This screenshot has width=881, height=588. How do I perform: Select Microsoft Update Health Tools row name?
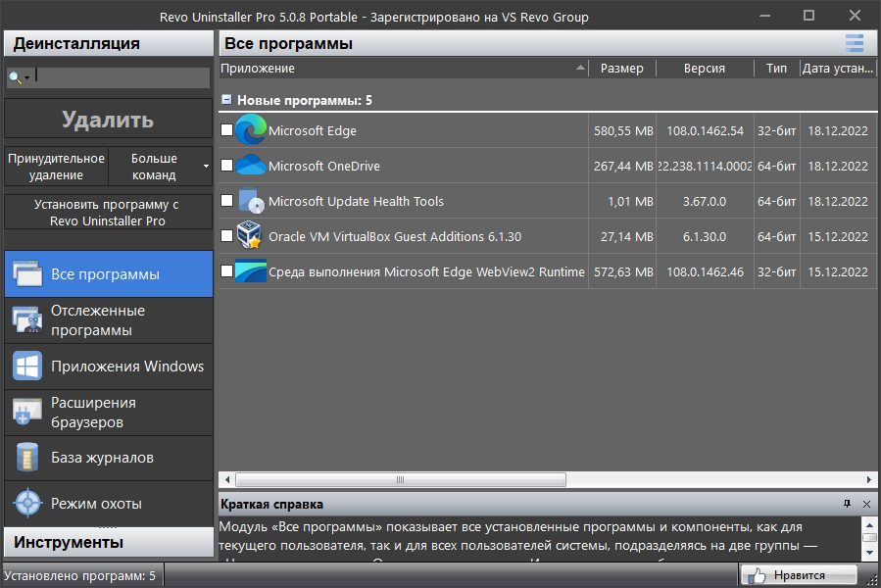click(356, 201)
